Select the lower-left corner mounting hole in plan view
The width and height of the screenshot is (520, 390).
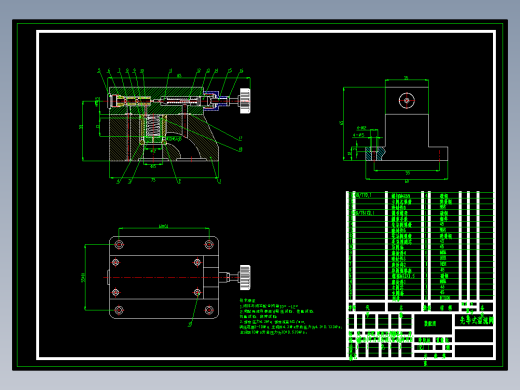pyautogui.click(x=119, y=310)
